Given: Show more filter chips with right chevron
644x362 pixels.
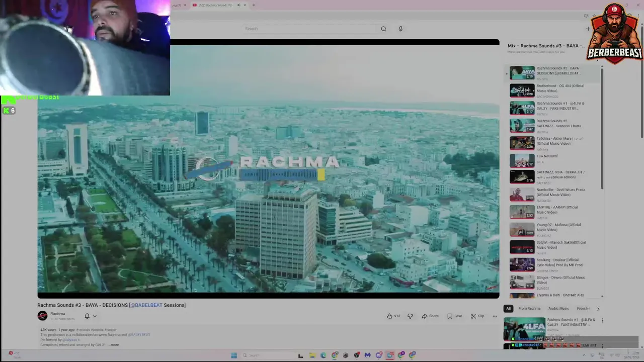Looking at the screenshot, I should (598, 308).
